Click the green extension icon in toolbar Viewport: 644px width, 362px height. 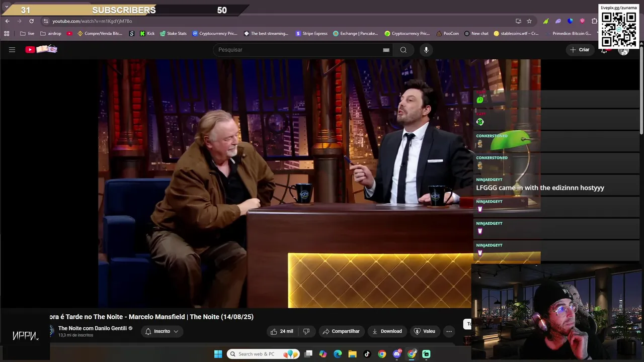pos(546,21)
